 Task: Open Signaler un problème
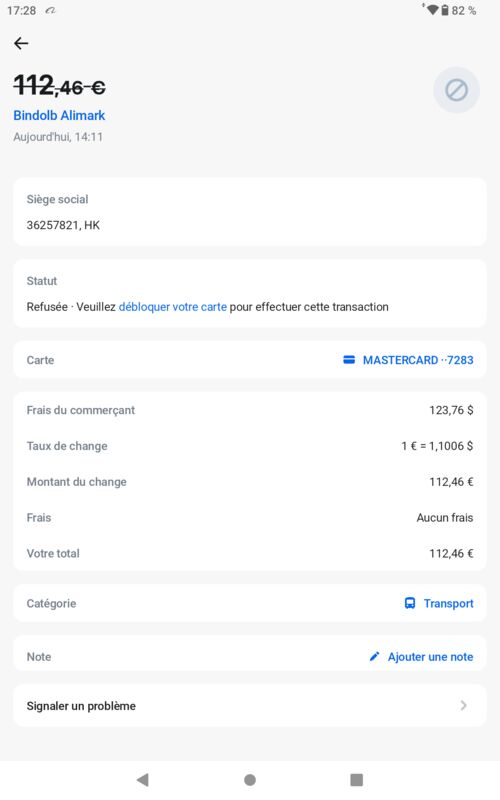pos(249,706)
